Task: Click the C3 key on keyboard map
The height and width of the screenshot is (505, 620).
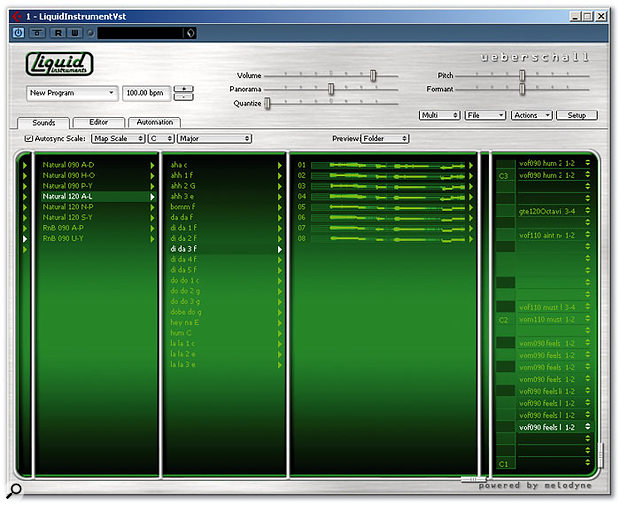Action: click(506, 176)
